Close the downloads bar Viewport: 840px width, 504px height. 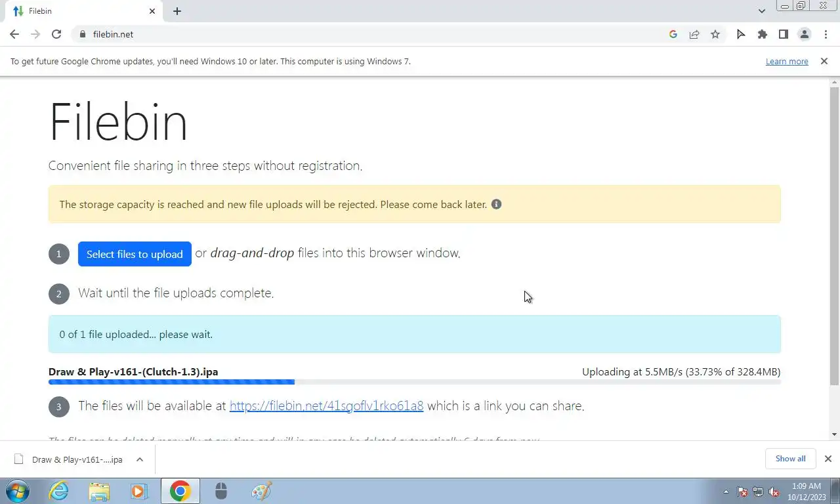coord(828,459)
